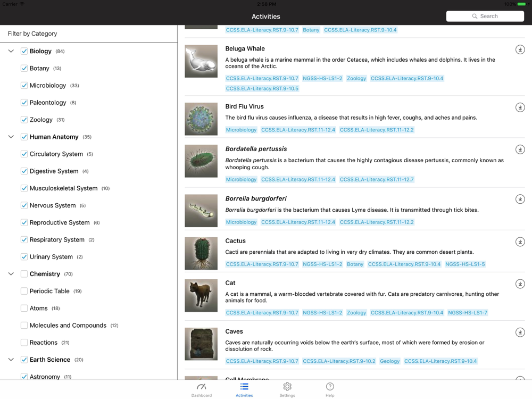Select the Geology tag on Caves
532x399 pixels.
coord(389,361)
